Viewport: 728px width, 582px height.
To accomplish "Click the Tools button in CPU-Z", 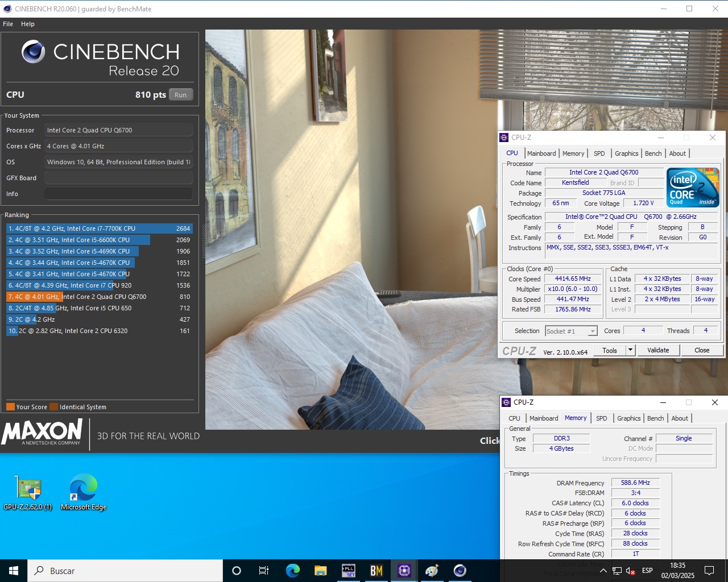I will 610,350.
